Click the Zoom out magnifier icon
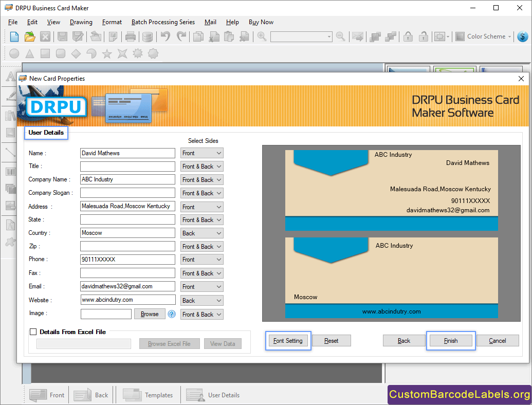 pos(340,36)
